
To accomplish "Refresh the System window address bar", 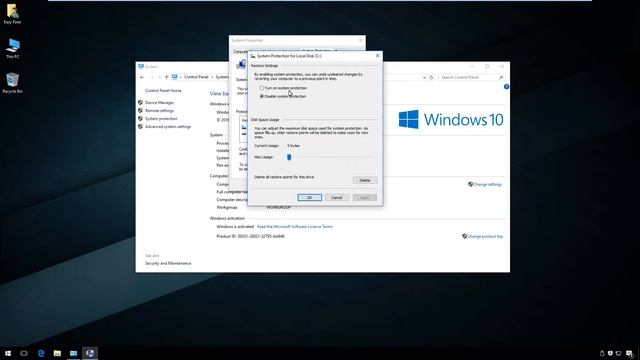I will point(431,77).
